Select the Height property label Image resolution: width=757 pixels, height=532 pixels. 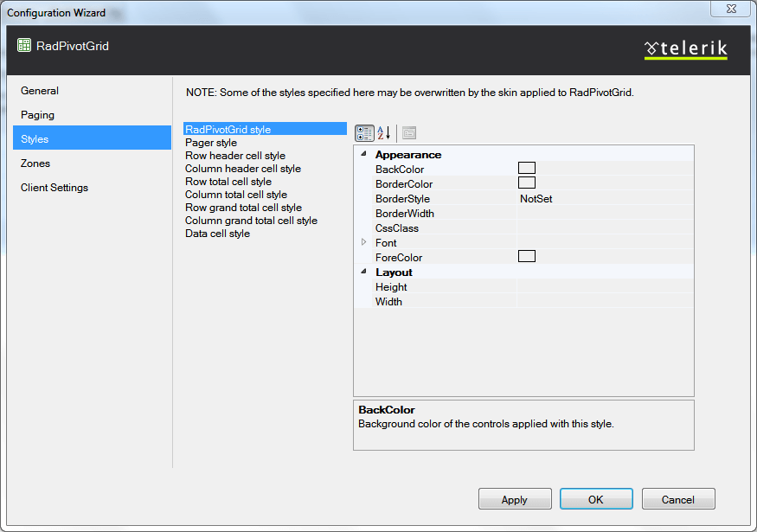point(391,287)
